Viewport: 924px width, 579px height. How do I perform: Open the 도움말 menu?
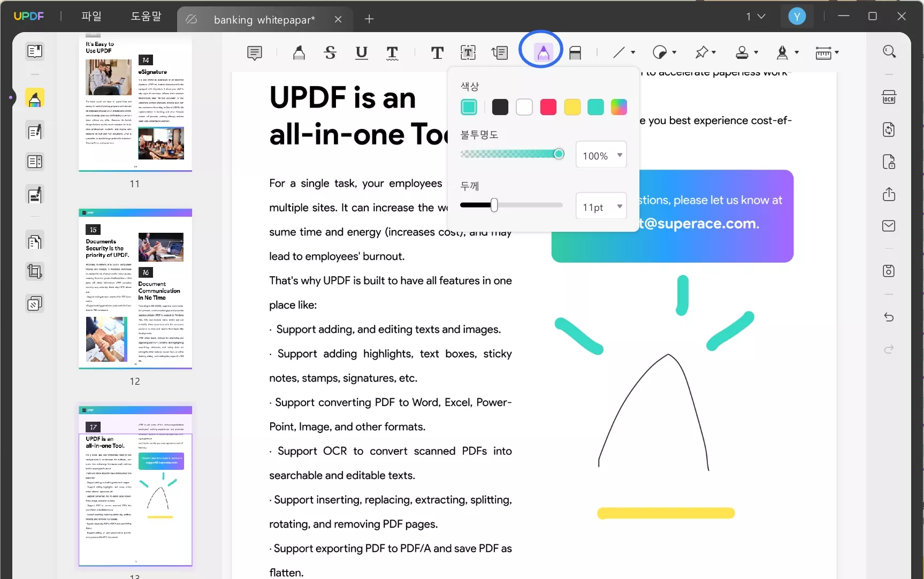pyautogui.click(x=146, y=16)
